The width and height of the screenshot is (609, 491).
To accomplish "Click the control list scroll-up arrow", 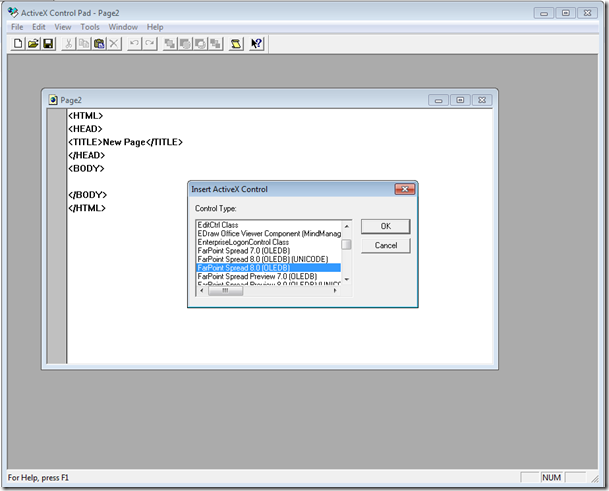I will (x=346, y=224).
